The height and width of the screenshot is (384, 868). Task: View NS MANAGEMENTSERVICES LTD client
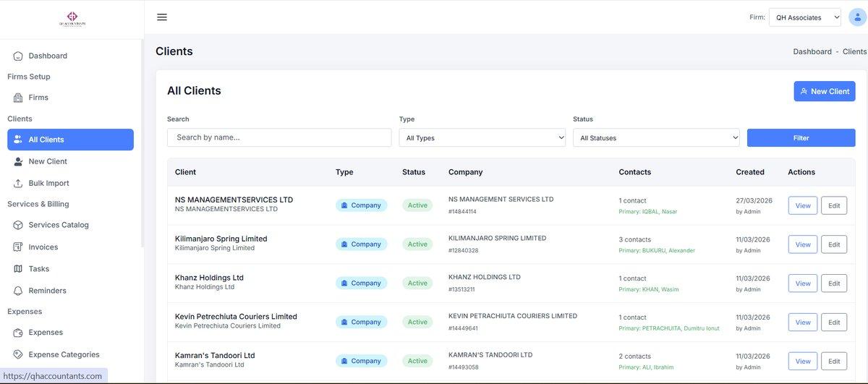803,205
